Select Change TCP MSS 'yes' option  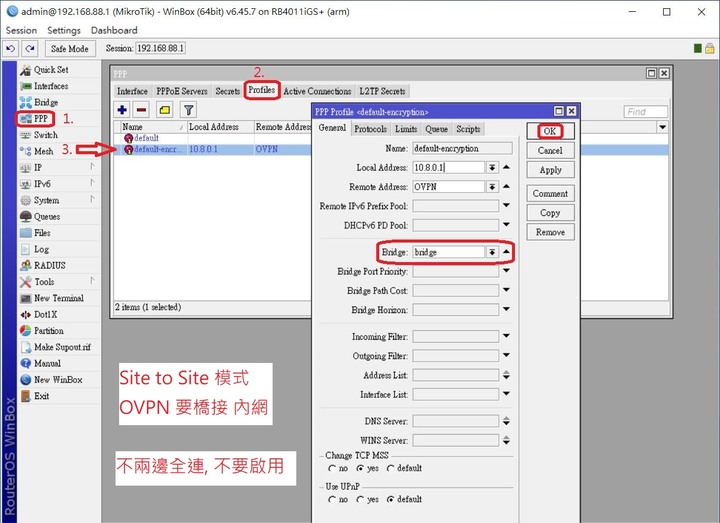tap(360, 468)
